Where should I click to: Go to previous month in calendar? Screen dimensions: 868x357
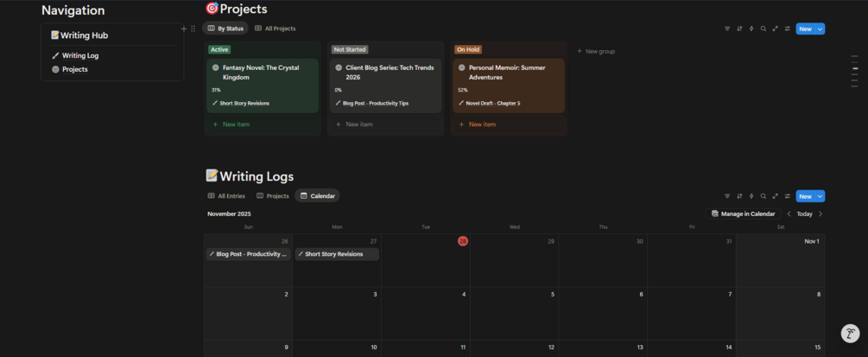(x=789, y=214)
